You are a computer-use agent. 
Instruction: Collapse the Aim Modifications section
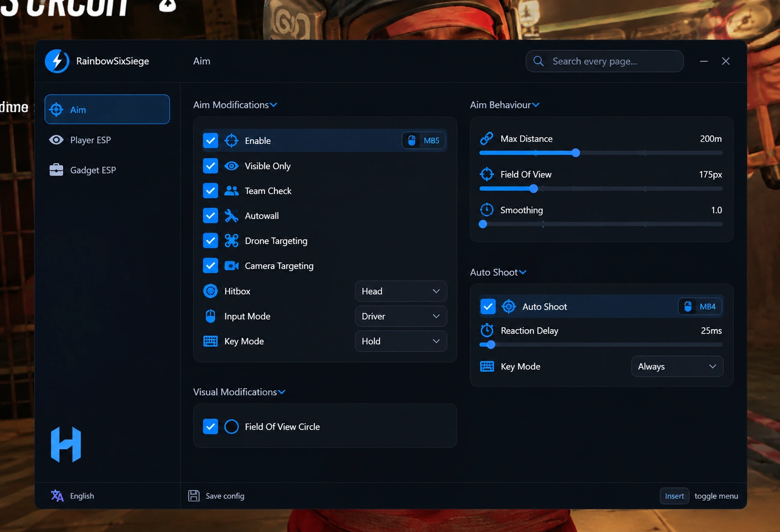pyautogui.click(x=235, y=105)
